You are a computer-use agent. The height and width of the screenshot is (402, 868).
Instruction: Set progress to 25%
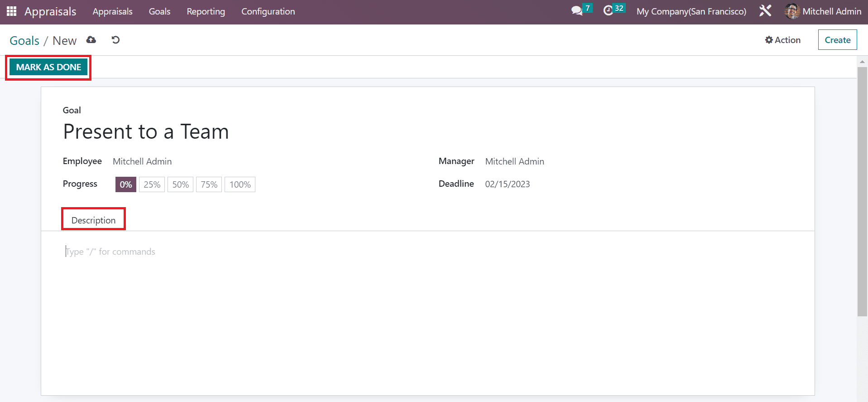click(152, 184)
